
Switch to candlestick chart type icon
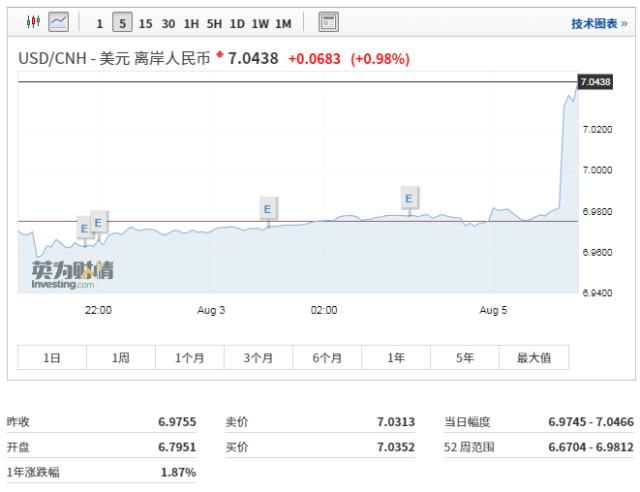click(x=33, y=22)
